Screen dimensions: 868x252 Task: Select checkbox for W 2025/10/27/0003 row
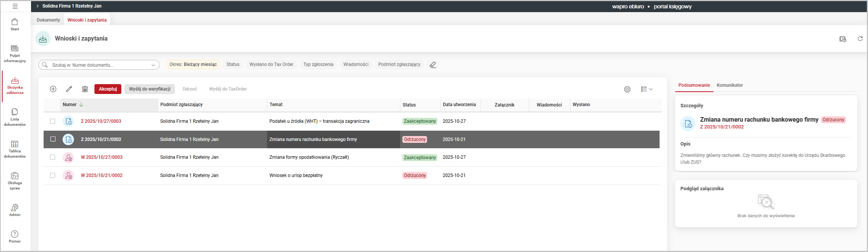[53, 157]
